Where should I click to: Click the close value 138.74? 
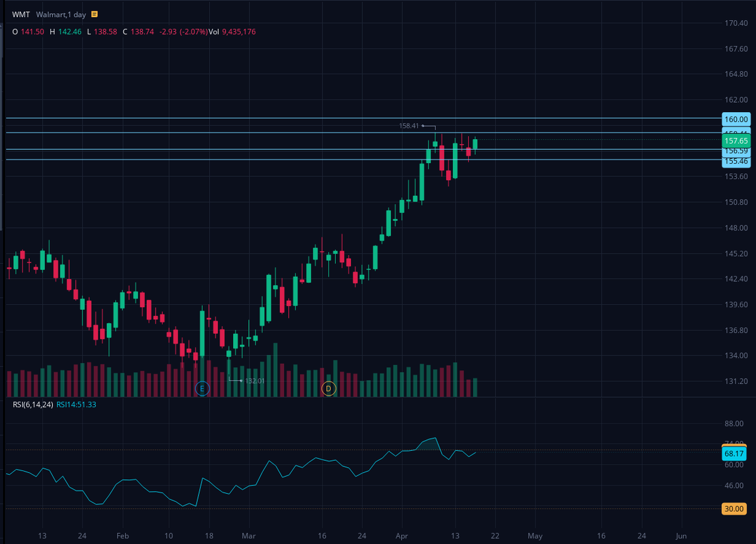coord(143,31)
